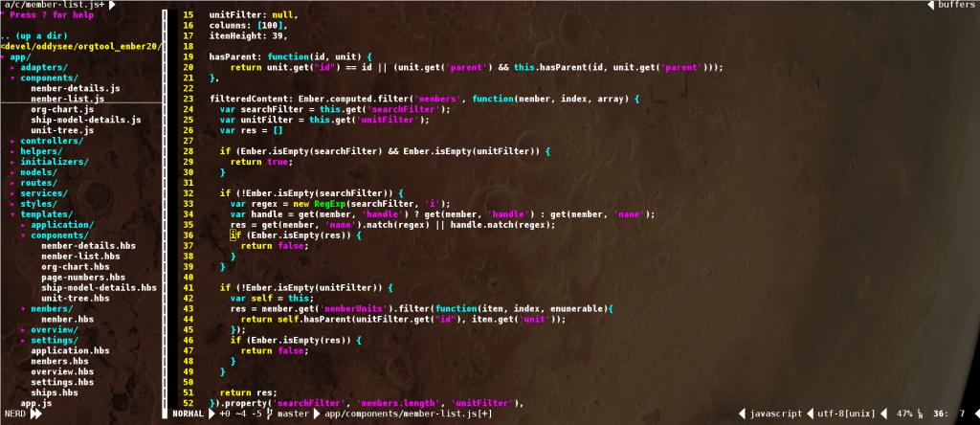
Task: Click the buffers label at top right
Action: click(956, 5)
